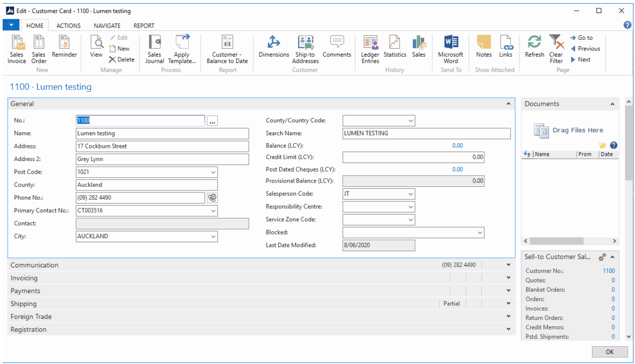Click the phone dial icon beside Phone No.
Viewport: 635px width, 364px height.
212,198
